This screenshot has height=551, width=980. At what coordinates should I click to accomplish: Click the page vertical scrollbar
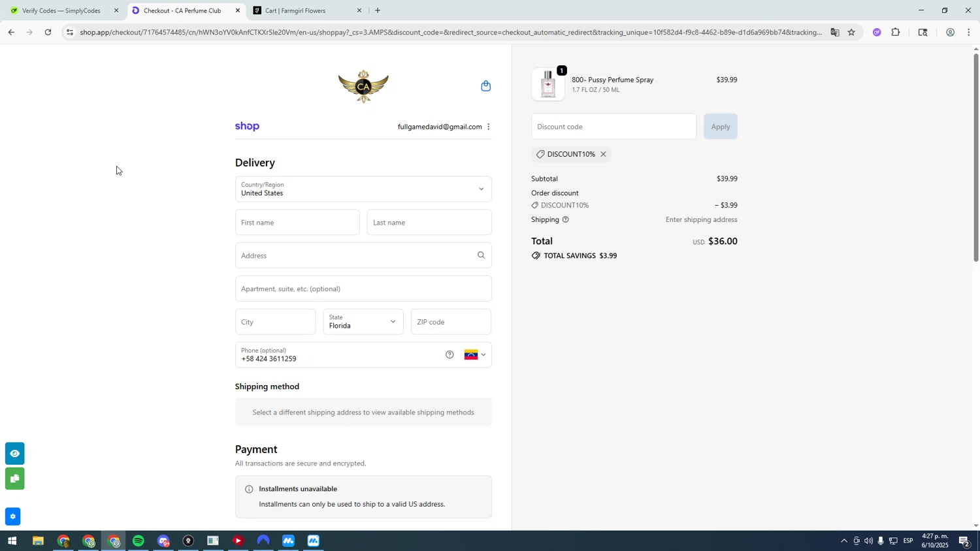point(976,157)
